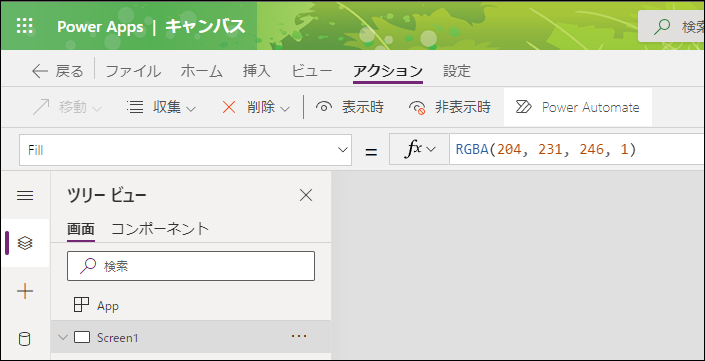Open the ファイル menu
Viewport: 705px width, 361px height.
(133, 71)
